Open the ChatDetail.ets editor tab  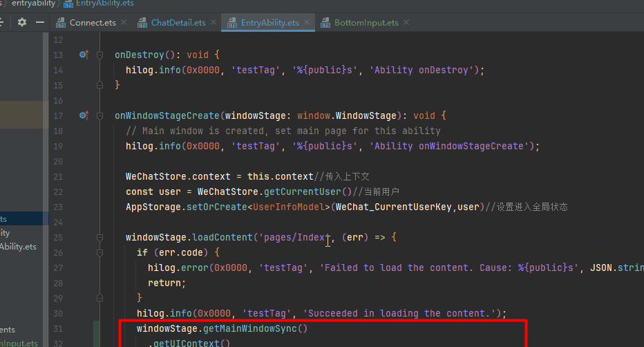(178, 23)
